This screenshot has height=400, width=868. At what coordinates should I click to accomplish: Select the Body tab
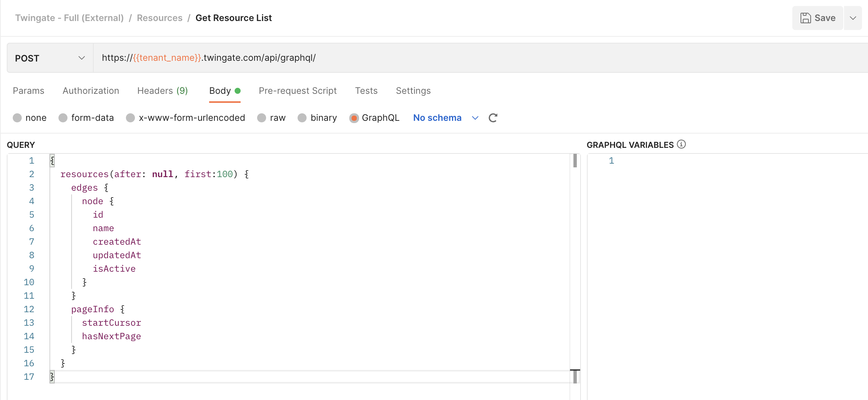[x=224, y=91]
